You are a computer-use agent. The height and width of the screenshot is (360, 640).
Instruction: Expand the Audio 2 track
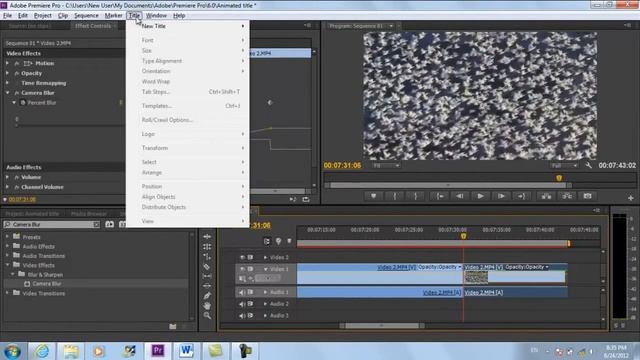click(x=265, y=304)
